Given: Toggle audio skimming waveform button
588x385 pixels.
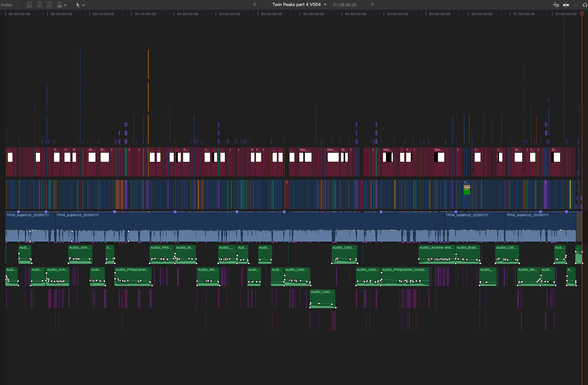Looking at the screenshot, I should 576,5.
